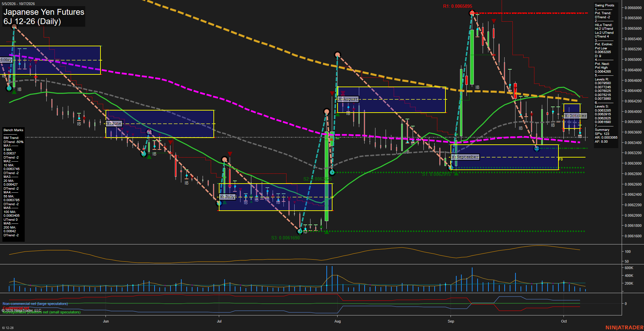The image size is (644, 331).
Task: Select the M:June monthly range label
Action: [114, 123]
